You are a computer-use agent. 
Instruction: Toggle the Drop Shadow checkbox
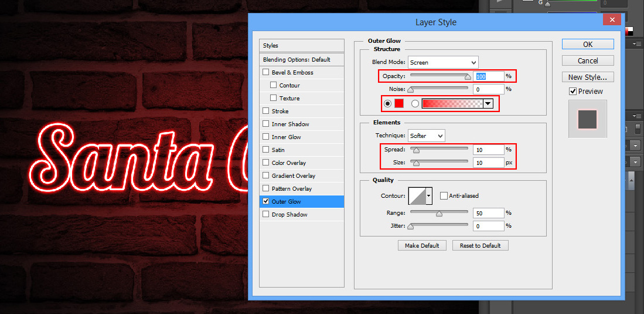(x=266, y=215)
